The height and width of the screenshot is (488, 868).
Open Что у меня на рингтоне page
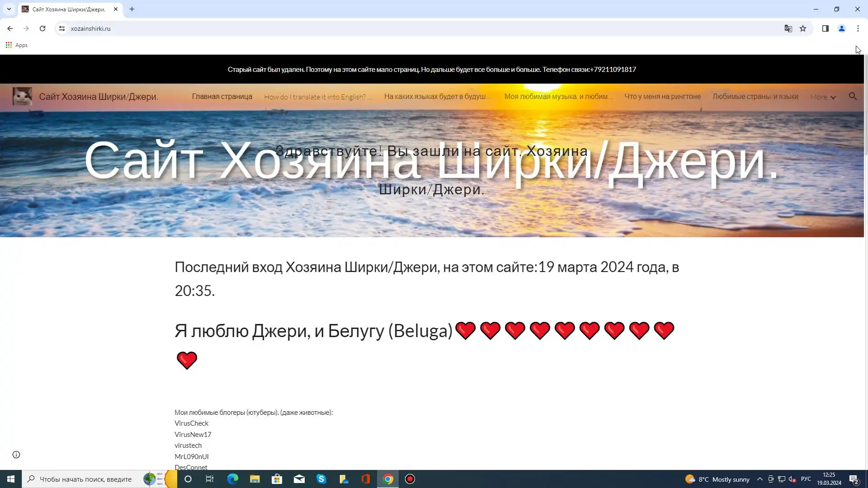(662, 96)
